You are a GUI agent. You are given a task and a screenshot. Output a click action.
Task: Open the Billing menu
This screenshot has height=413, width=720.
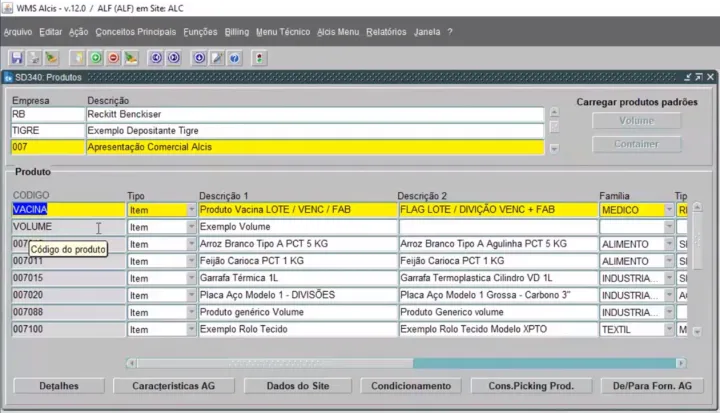point(236,32)
